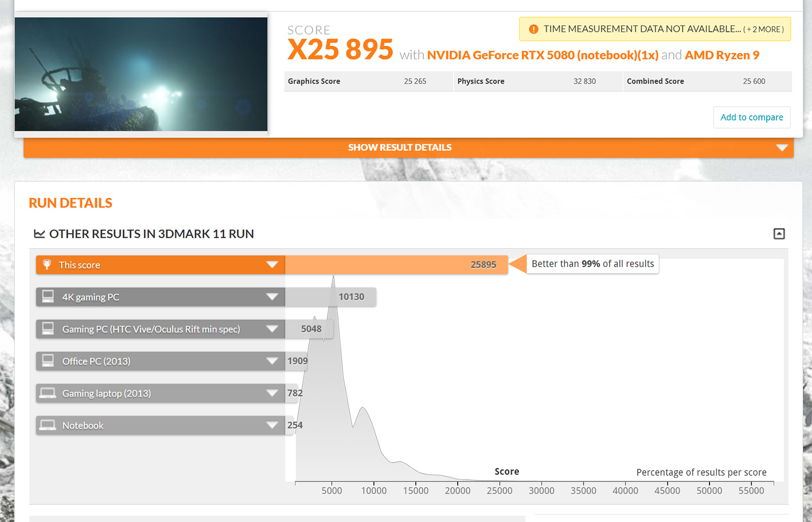This screenshot has height=522, width=812.
Task: Click the trophy icon in This score row
Action: [x=47, y=265]
